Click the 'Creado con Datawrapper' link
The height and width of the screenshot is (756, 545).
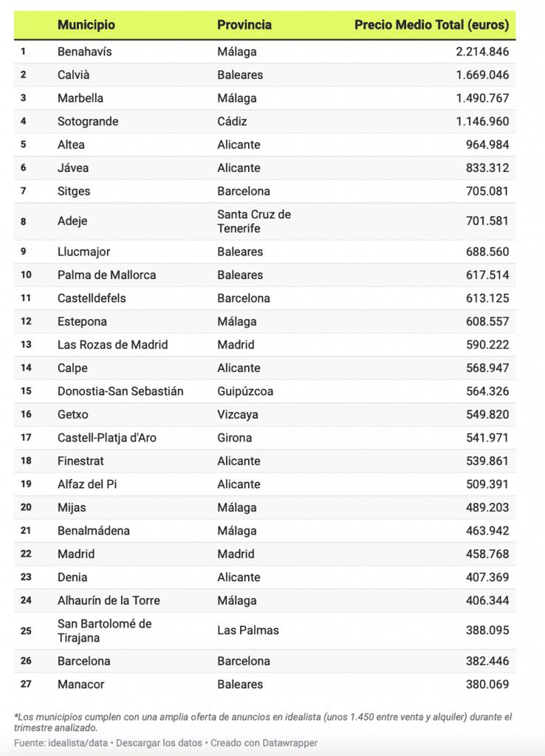coord(264,743)
